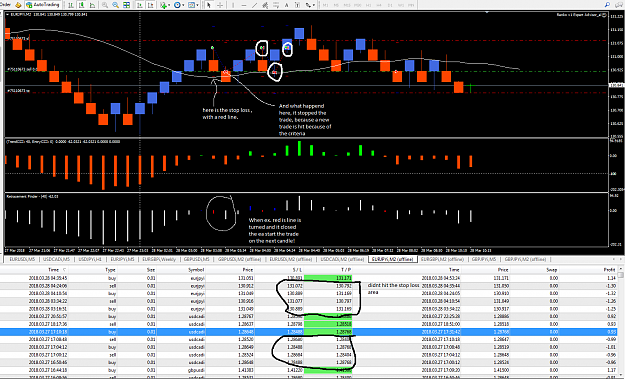
Task: Switch to the USDJPY,H1 chart tab
Action: point(90,259)
